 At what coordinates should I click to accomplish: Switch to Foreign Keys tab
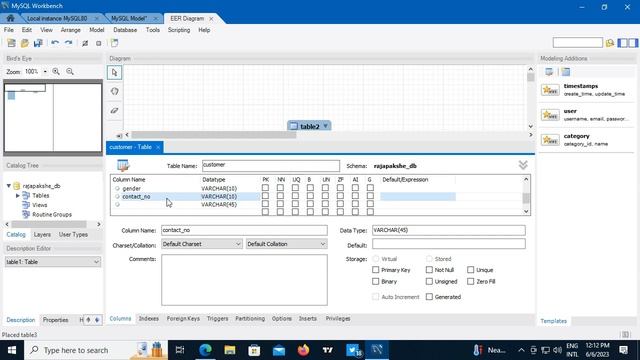[183, 318]
